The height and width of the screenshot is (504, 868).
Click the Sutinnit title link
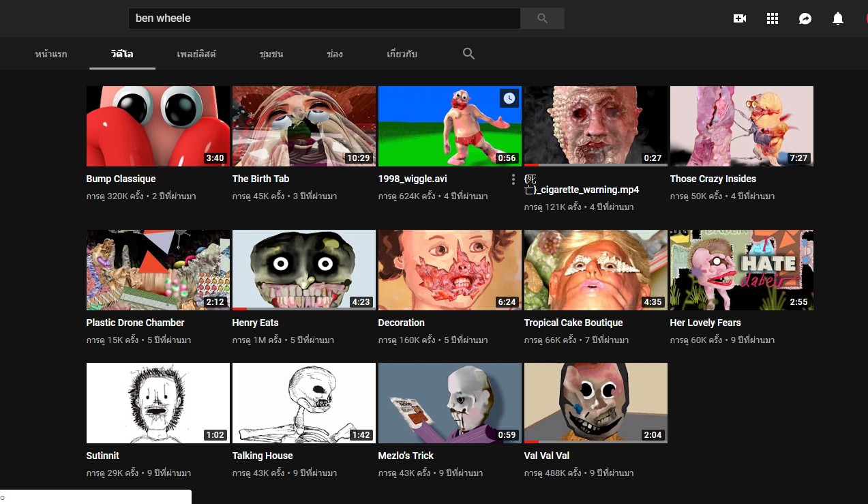tap(103, 456)
